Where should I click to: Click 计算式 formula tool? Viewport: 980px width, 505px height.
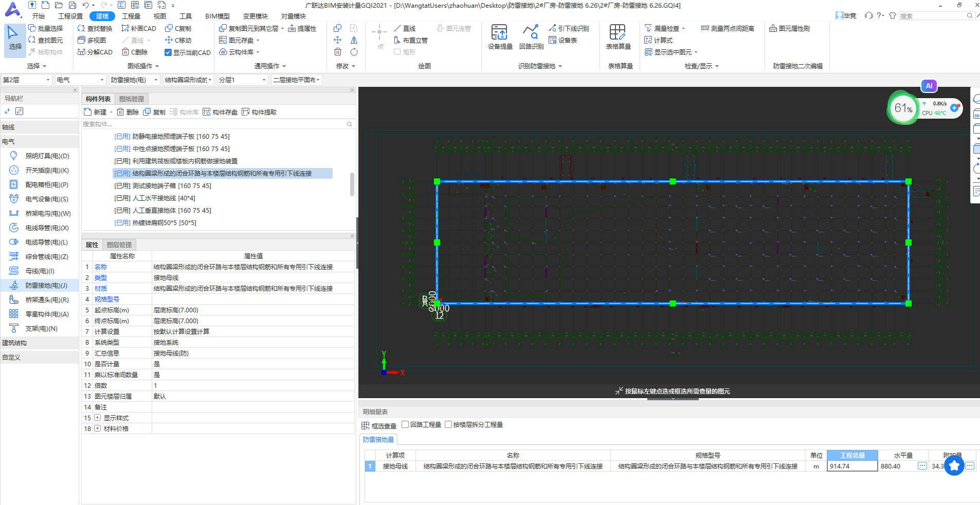pyautogui.click(x=659, y=40)
